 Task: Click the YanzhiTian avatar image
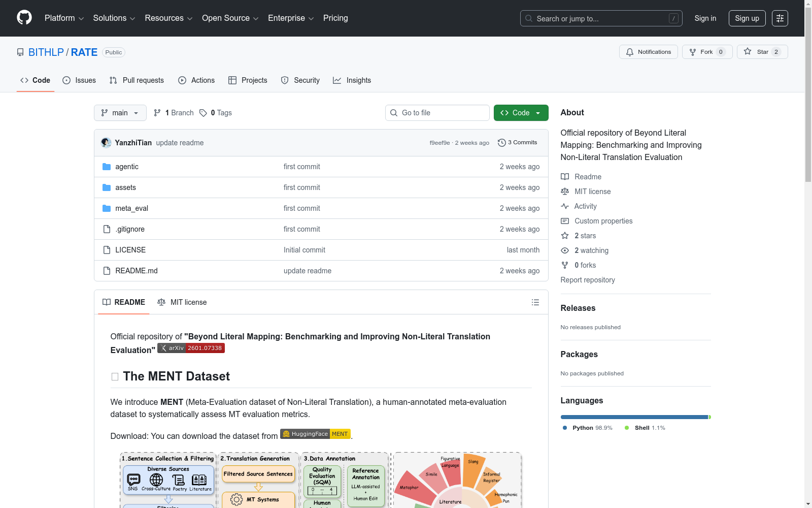[x=106, y=143]
